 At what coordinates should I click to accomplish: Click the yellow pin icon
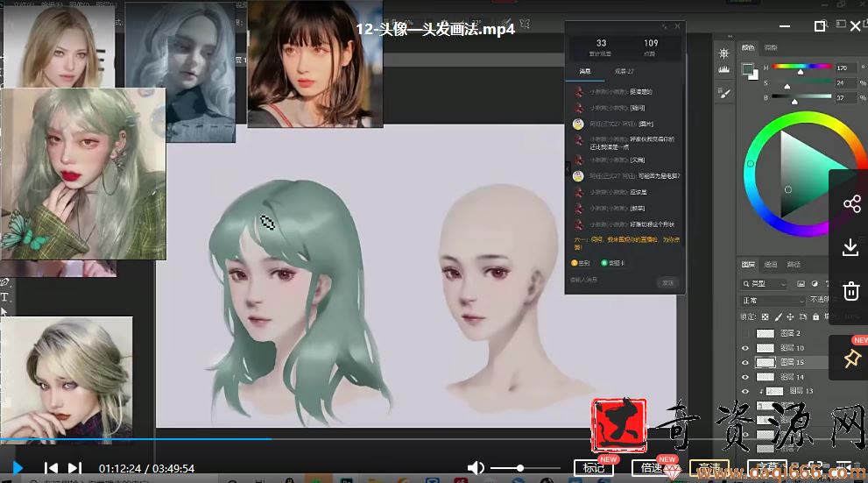click(x=852, y=359)
